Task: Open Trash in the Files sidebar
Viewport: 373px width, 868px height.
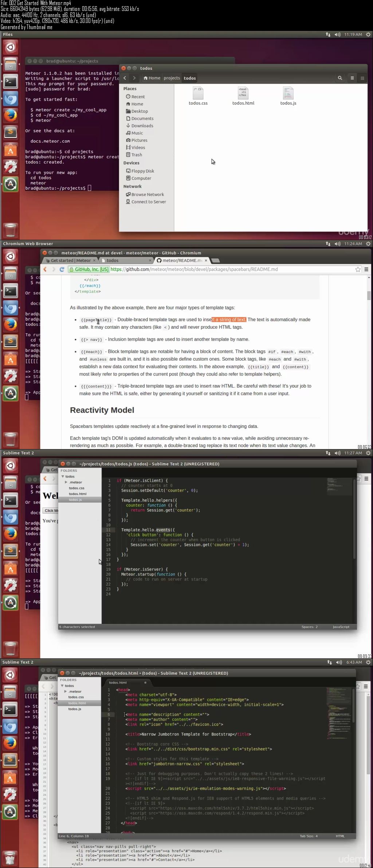Action: tap(134, 155)
